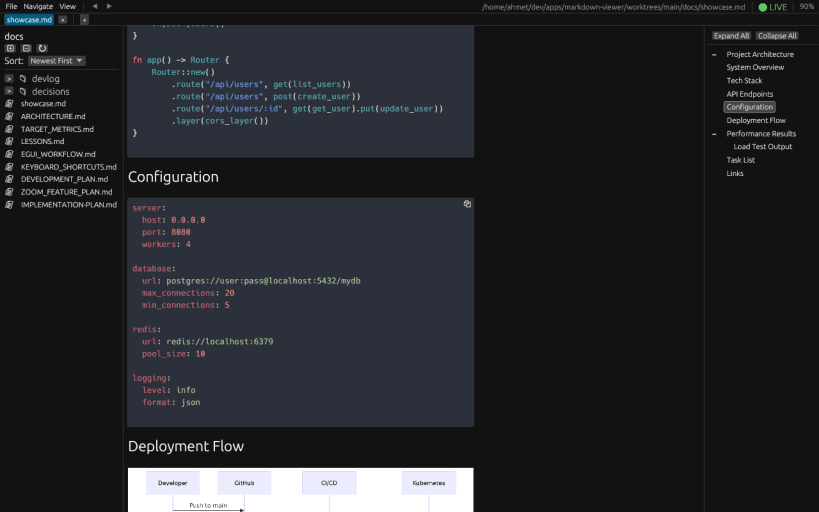
Task: Select Configuration in the outline
Action: [x=750, y=107]
